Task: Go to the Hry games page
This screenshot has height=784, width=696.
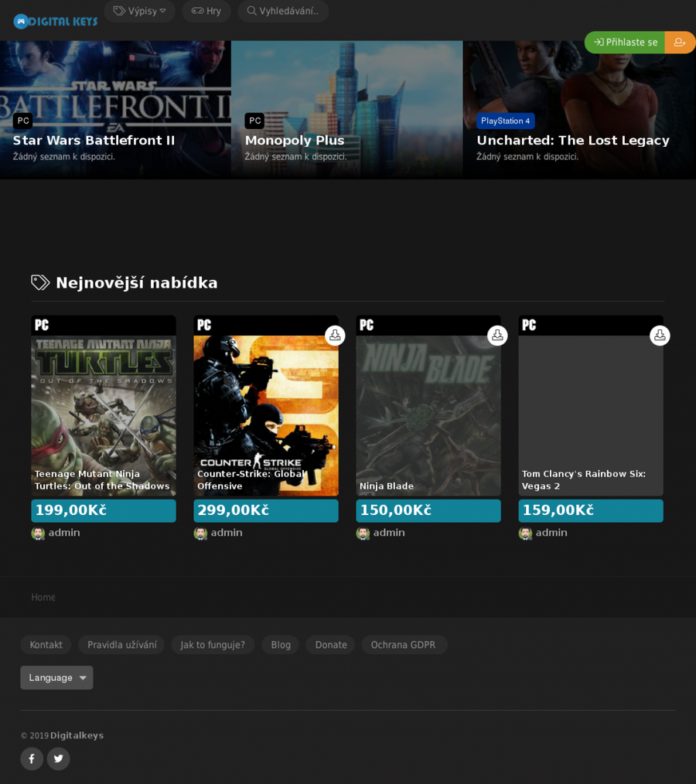Action: tap(206, 11)
